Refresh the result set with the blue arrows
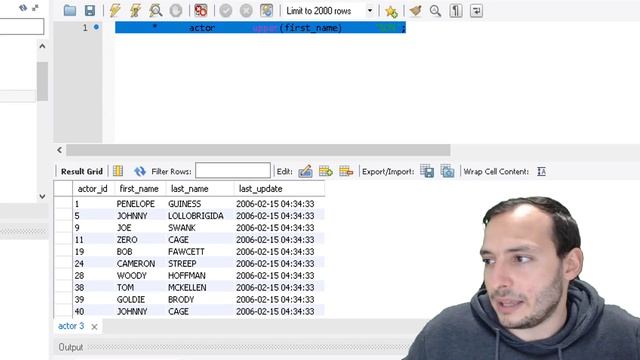 (140, 171)
